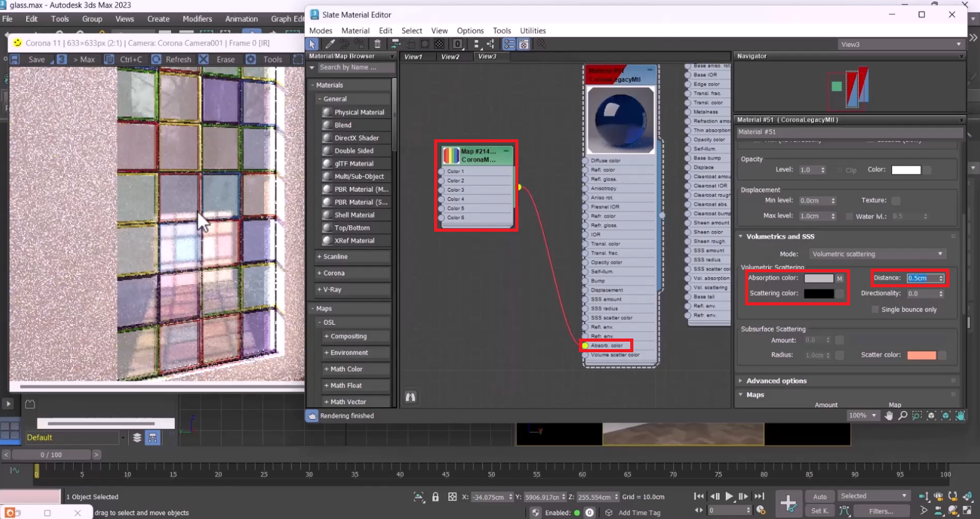The image size is (980, 519).
Task: Click the binoculars search icon in view
Action: pyautogui.click(x=410, y=397)
